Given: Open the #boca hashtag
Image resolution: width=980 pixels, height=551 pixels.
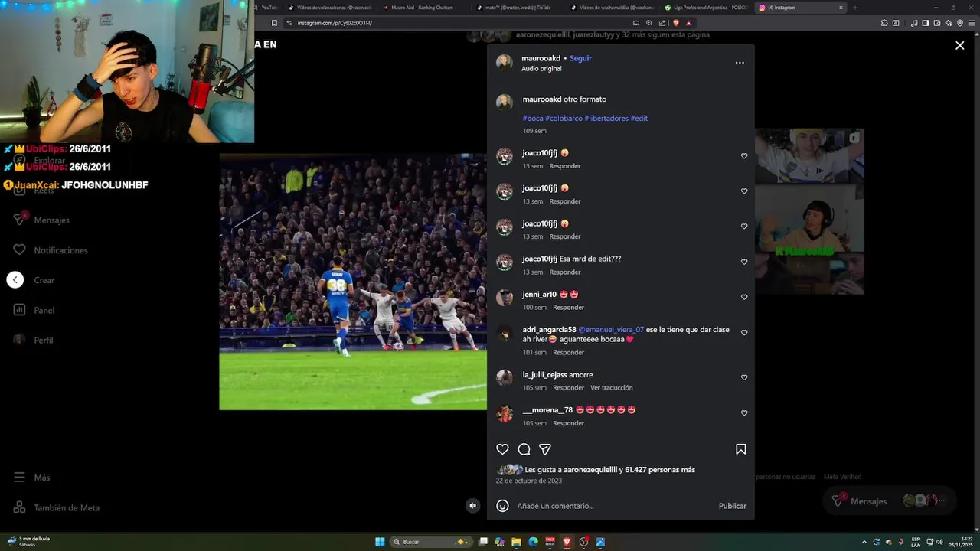Looking at the screenshot, I should (533, 119).
